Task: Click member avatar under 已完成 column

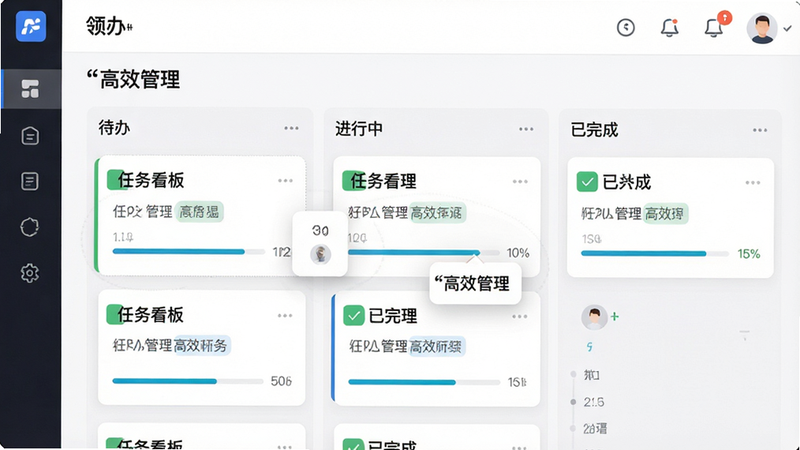Action: coord(594,317)
